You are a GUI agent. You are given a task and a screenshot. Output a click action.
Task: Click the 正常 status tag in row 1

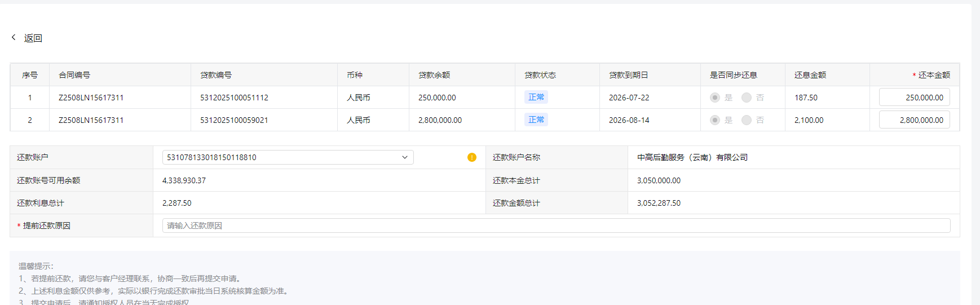[536, 98]
